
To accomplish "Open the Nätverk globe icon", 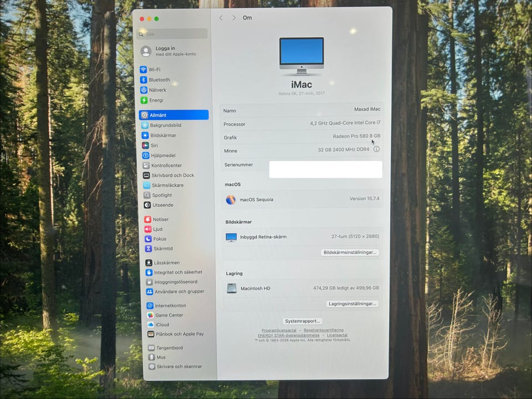I will point(144,90).
